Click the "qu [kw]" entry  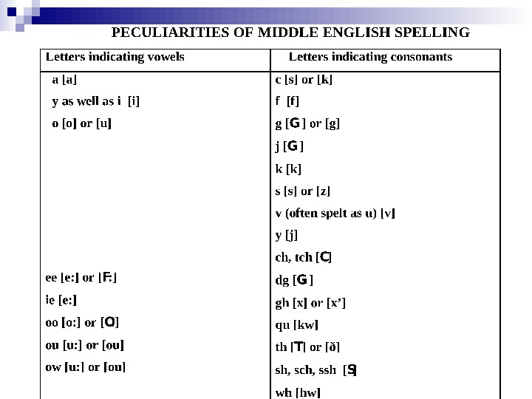pyautogui.click(x=297, y=324)
